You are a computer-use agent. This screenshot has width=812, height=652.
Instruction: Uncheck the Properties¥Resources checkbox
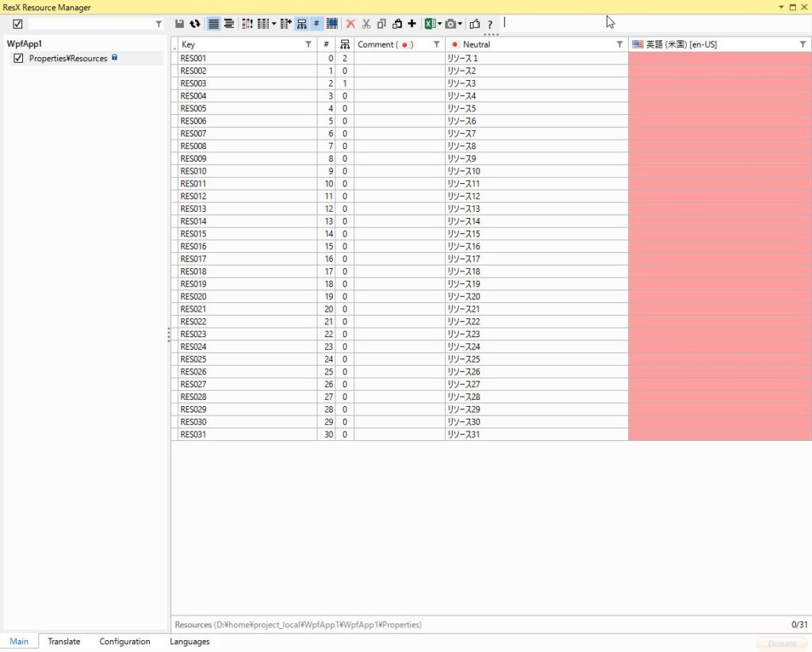click(x=18, y=58)
